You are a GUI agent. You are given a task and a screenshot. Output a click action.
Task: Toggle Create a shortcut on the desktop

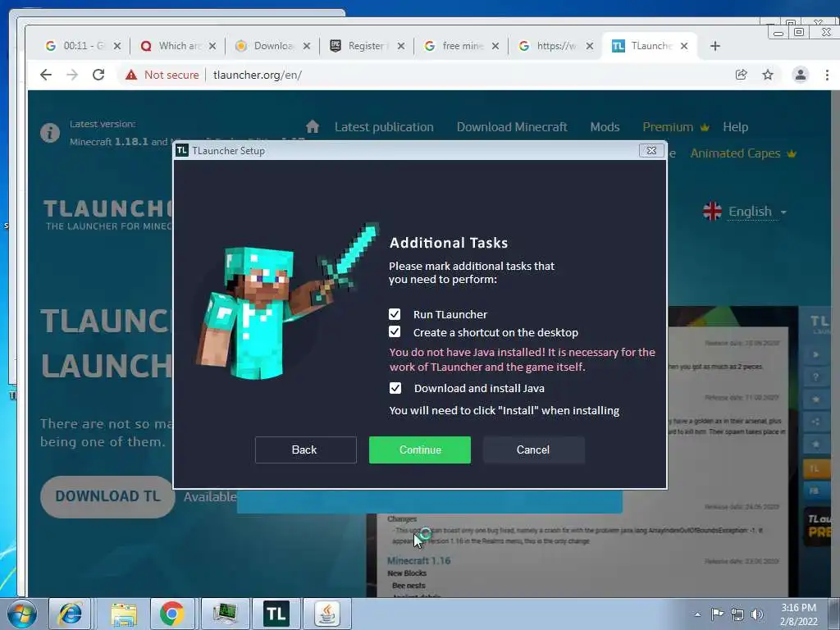[x=395, y=331]
